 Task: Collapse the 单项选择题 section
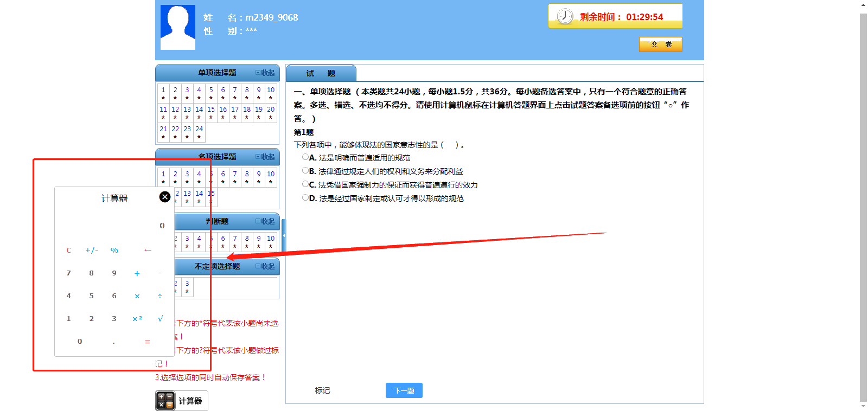[x=265, y=73]
